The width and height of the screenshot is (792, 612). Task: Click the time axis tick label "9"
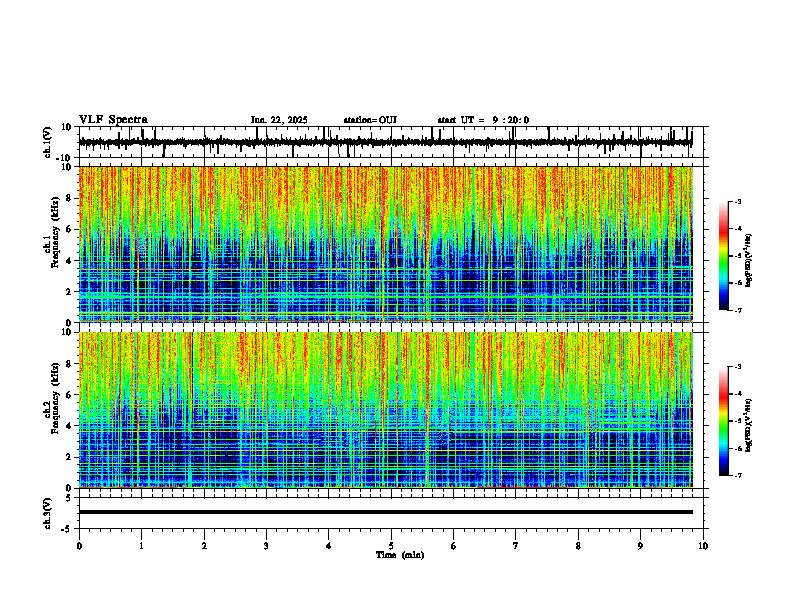640,546
